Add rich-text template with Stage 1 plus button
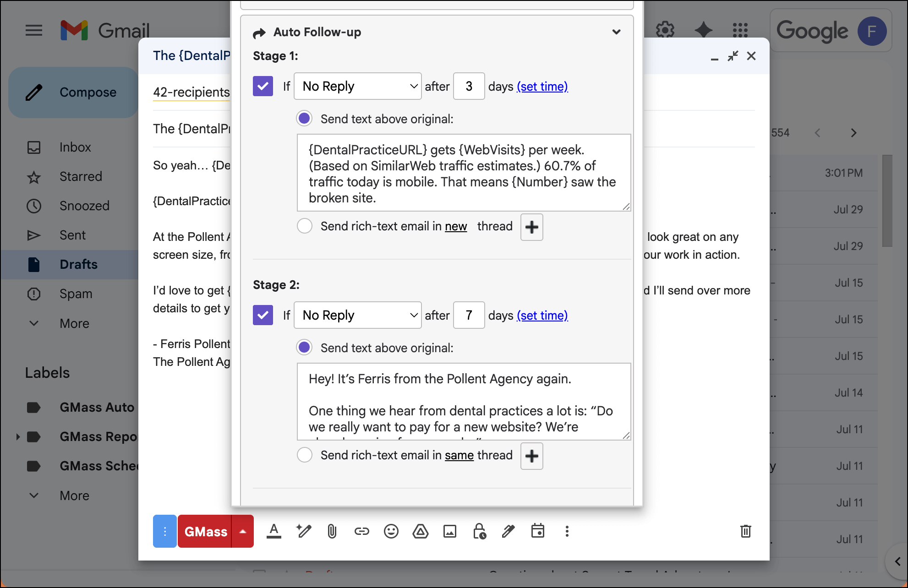 coord(532,227)
